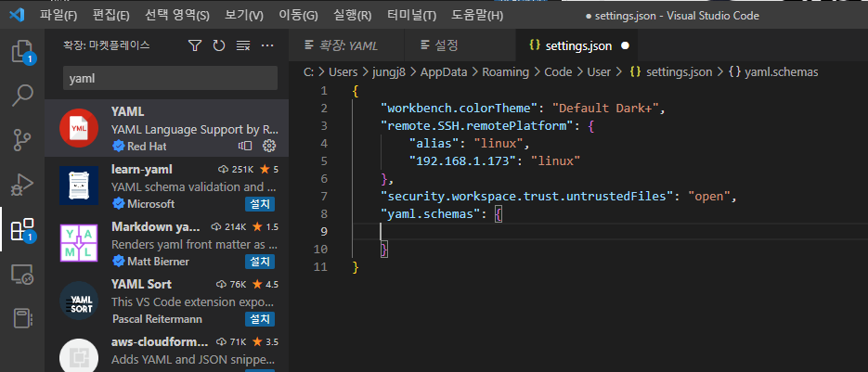Click the Red Hat publisher name
The height and width of the screenshot is (372, 868).
pyautogui.click(x=147, y=147)
